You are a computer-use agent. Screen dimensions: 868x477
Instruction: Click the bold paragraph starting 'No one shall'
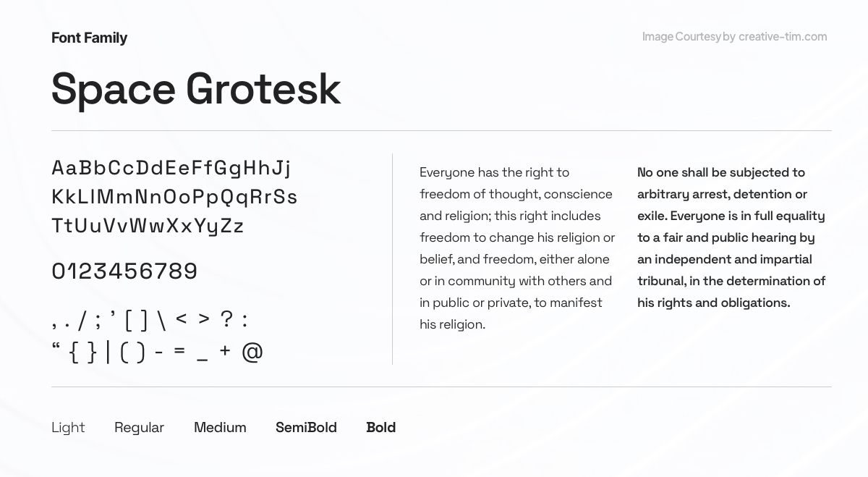pos(731,237)
